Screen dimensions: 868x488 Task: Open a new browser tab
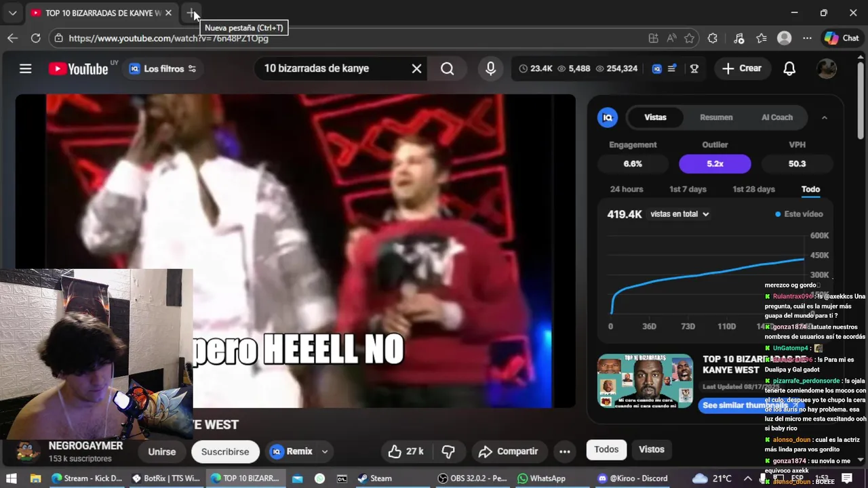click(x=192, y=13)
